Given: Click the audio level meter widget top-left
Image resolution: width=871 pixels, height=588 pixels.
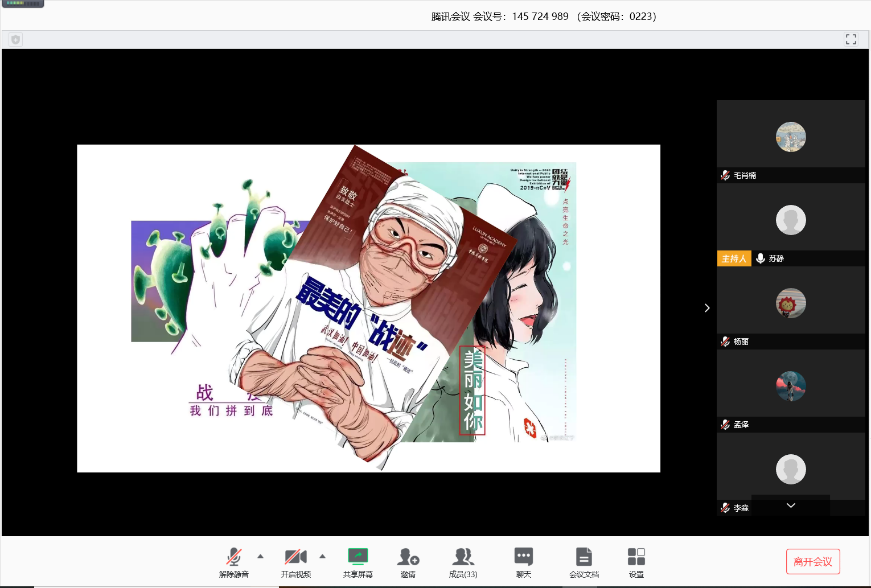Looking at the screenshot, I should pos(23,3).
